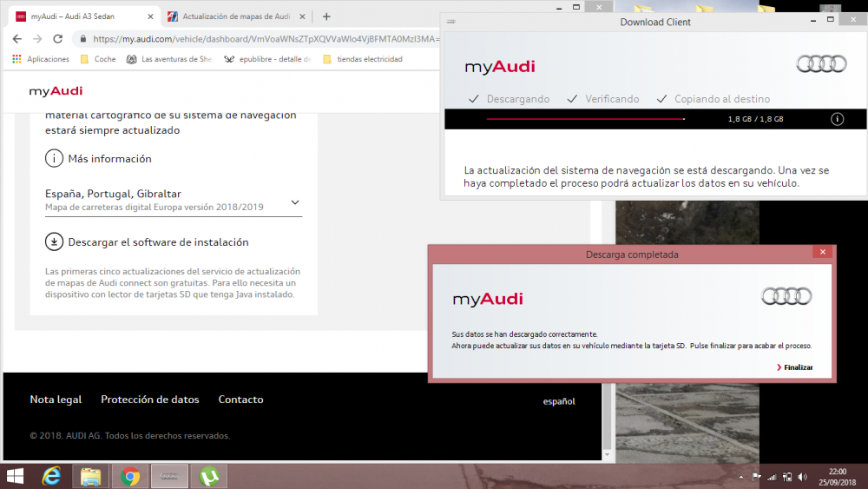
Task: Click the info icon in Download Client progress bar
Action: pos(837,119)
